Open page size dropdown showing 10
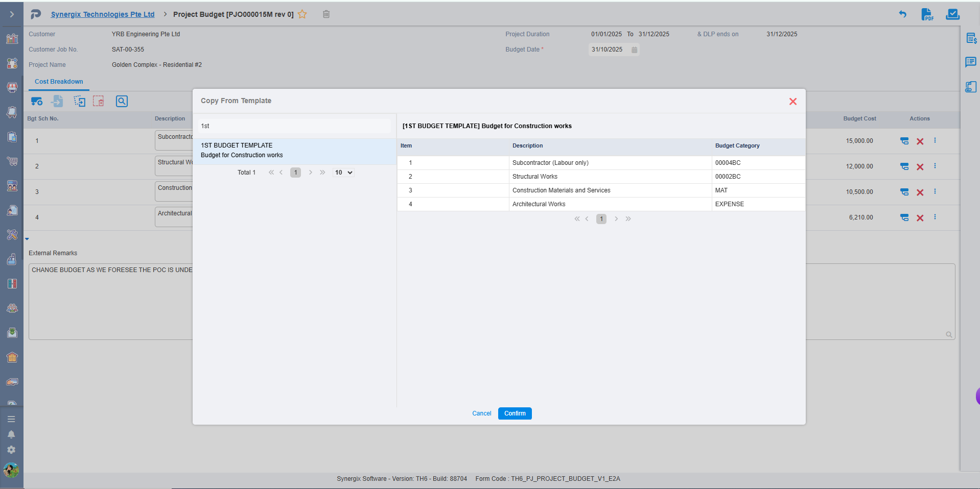This screenshot has height=489, width=980. tap(343, 173)
